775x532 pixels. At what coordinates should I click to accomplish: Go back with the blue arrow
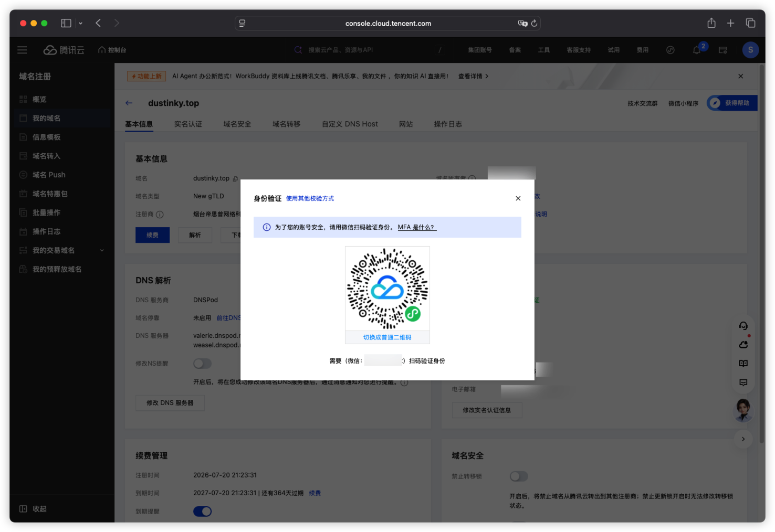(x=129, y=103)
